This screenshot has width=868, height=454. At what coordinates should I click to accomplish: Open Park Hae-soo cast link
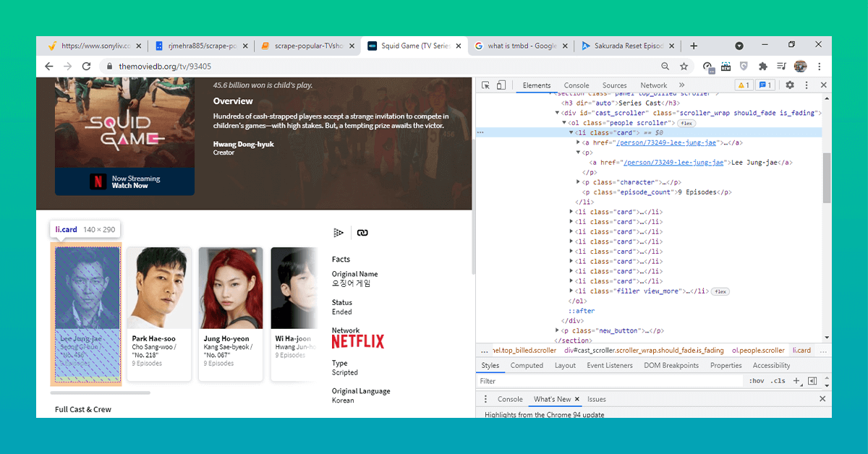click(x=156, y=338)
